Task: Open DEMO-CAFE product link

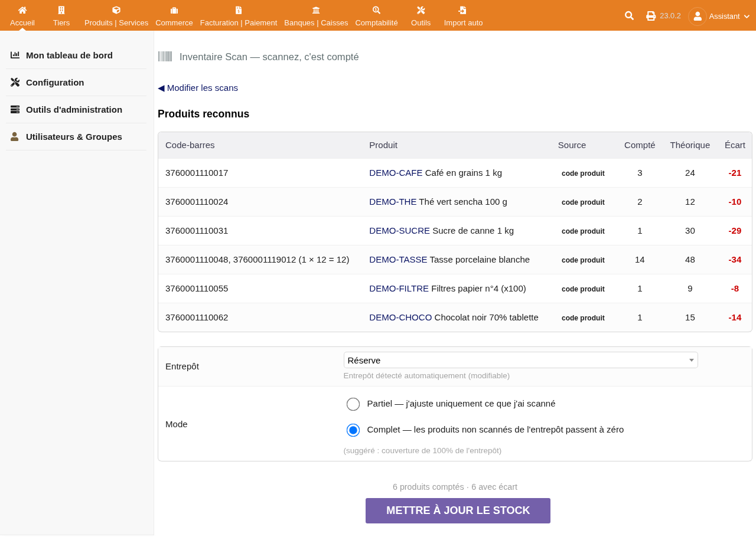Action: pos(396,173)
